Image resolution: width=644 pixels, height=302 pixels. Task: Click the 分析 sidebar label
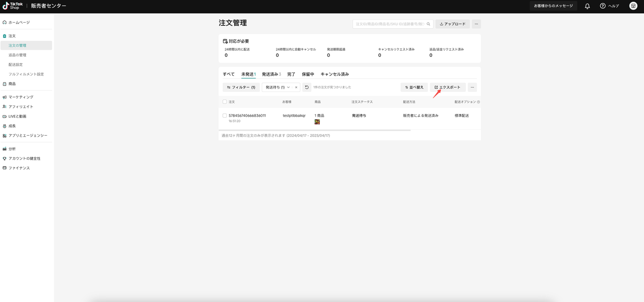[12, 149]
